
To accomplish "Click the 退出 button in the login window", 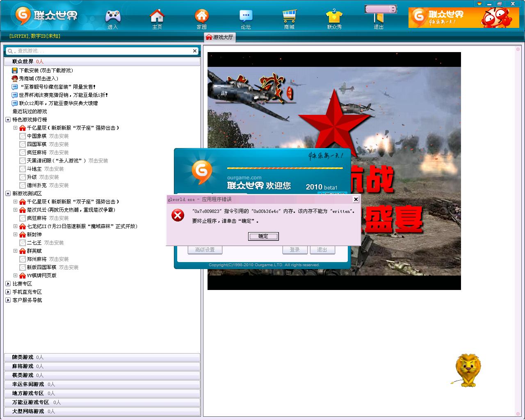I will [322, 250].
